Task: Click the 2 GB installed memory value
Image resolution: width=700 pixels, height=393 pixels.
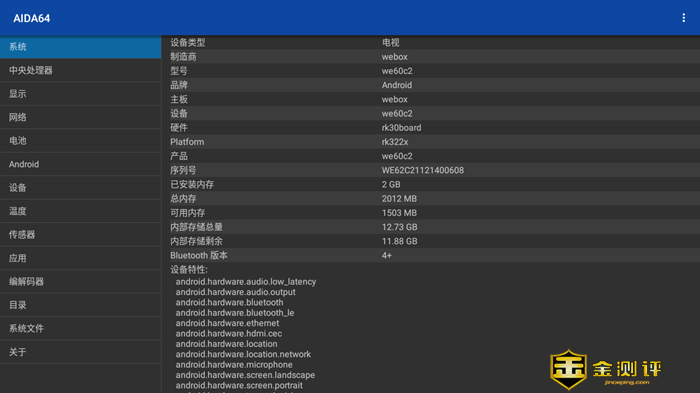Action: (x=391, y=184)
